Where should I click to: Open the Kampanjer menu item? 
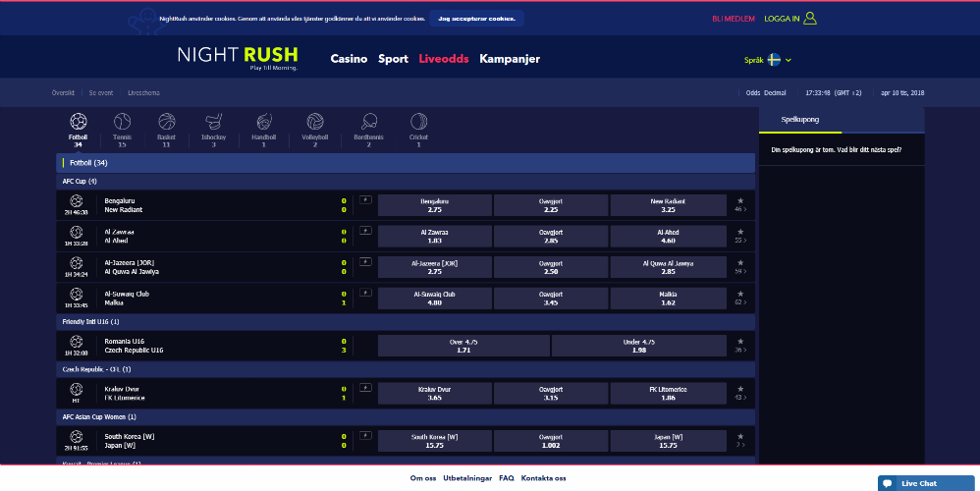click(x=510, y=59)
